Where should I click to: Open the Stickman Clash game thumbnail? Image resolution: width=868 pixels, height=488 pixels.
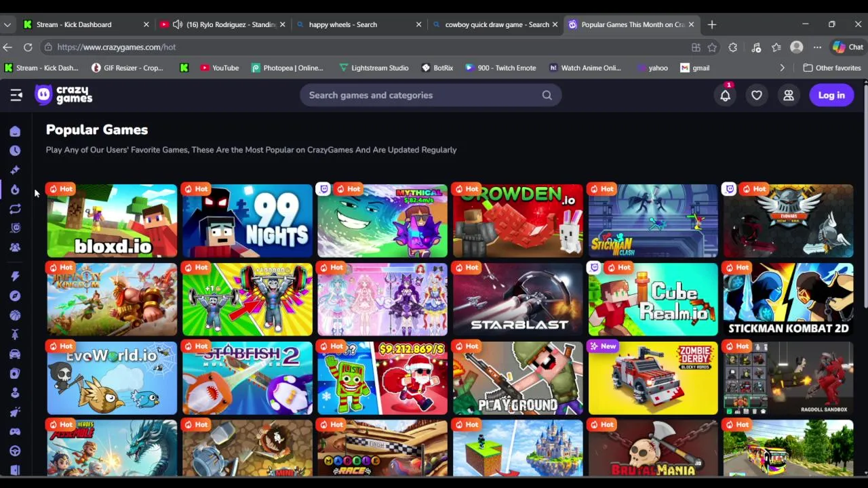coord(653,221)
